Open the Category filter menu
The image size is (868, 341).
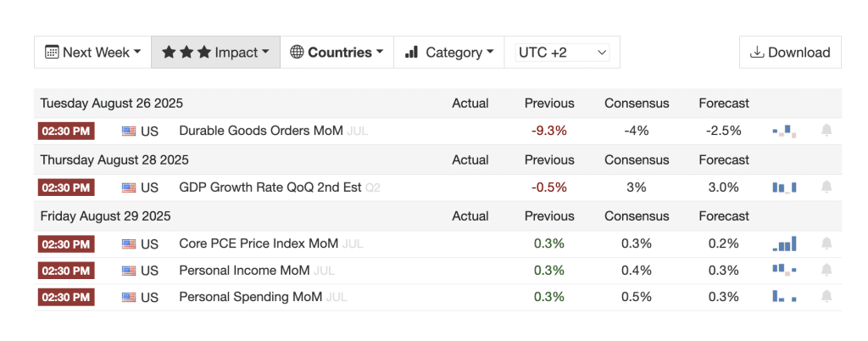click(449, 53)
